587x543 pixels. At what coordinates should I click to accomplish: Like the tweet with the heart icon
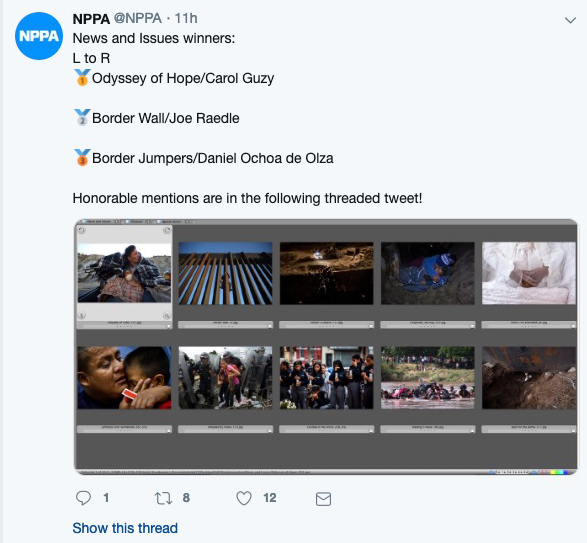[244, 498]
